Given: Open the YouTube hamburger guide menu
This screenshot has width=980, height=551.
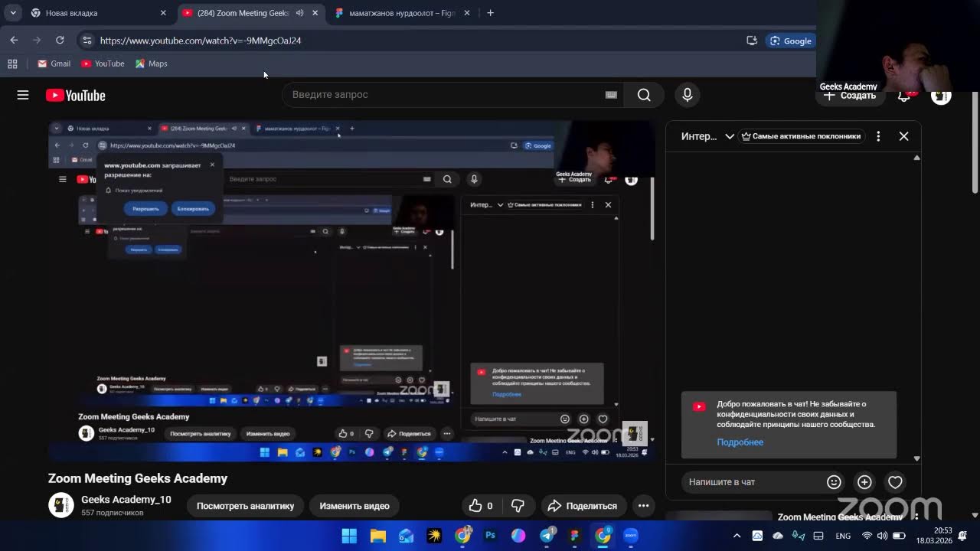Looking at the screenshot, I should pyautogui.click(x=23, y=95).
